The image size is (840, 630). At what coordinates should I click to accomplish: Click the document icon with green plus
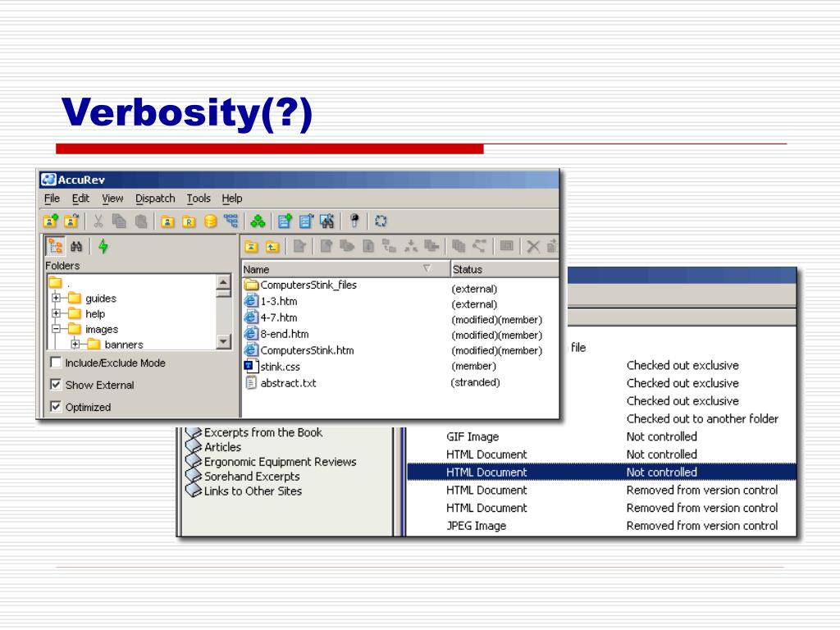[x=285, y=221]
